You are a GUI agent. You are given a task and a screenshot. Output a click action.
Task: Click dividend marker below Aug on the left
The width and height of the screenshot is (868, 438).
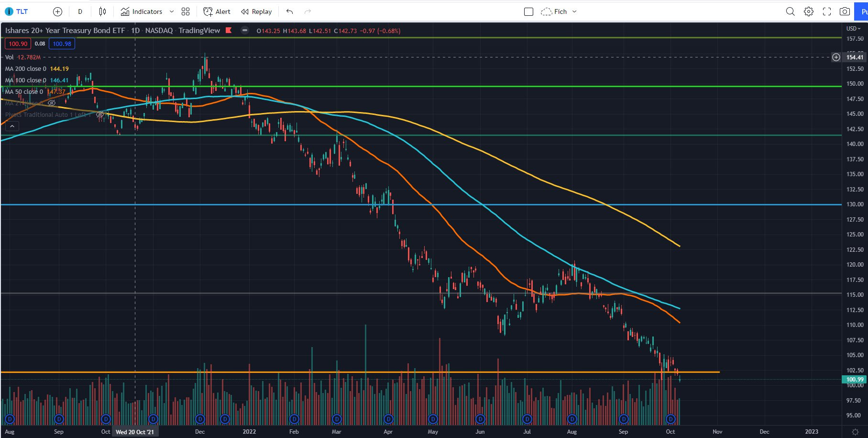10,419
